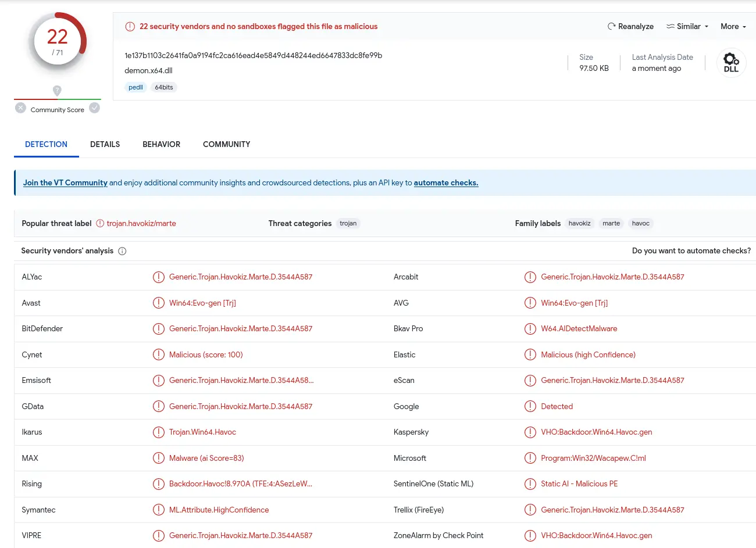Expand the More options dropdown
Image resolution: width=756 pixels, height=548 pixels.
[x=733, y=27]
